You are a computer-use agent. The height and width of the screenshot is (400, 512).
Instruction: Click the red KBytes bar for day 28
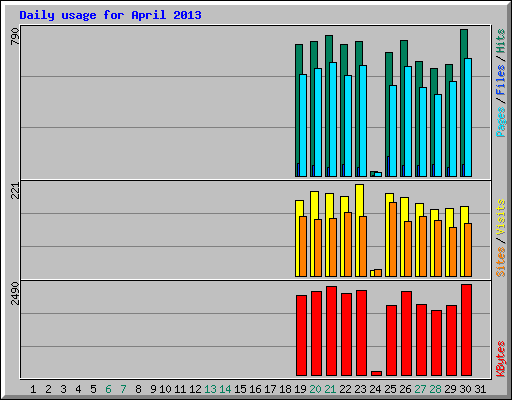point(436,343)
